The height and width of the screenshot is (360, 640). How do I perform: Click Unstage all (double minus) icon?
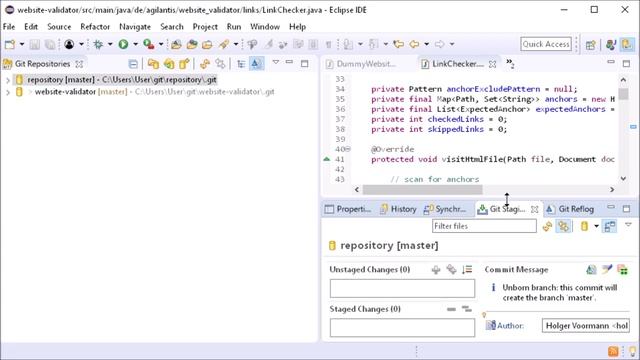pyautogui.click(x=467, y=309)
